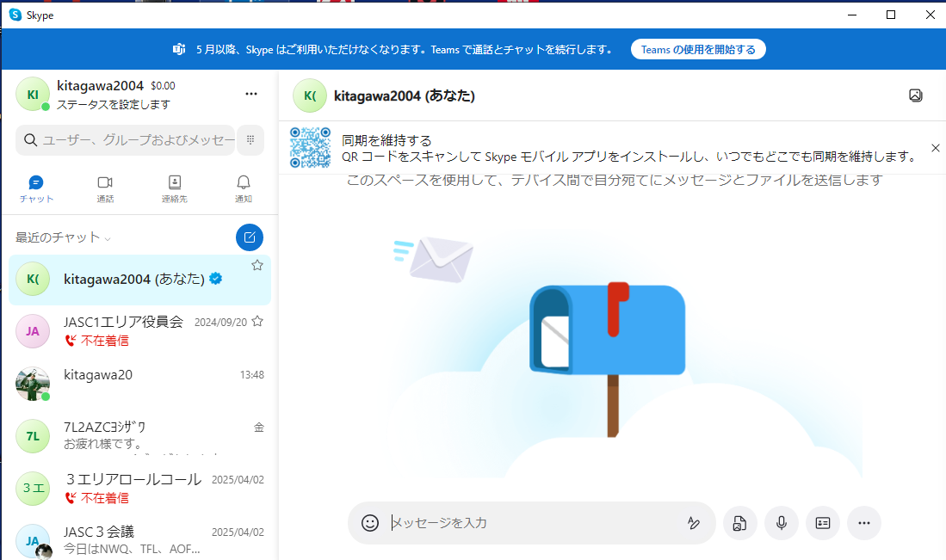Viewport: 946px width, 560px height.
Task: Click the 13:48 timestamp
Action: pyautogui.click(x=252, y=375)
